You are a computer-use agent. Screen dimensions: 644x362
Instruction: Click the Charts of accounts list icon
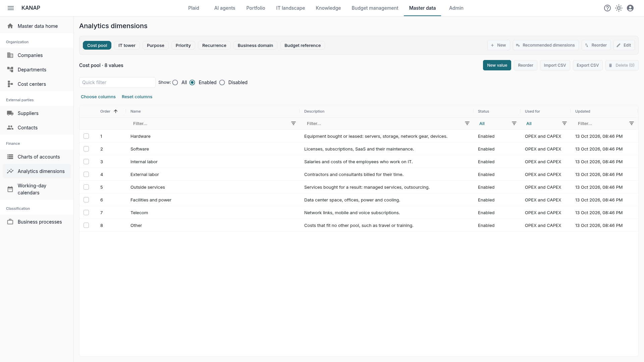[10, 157]
